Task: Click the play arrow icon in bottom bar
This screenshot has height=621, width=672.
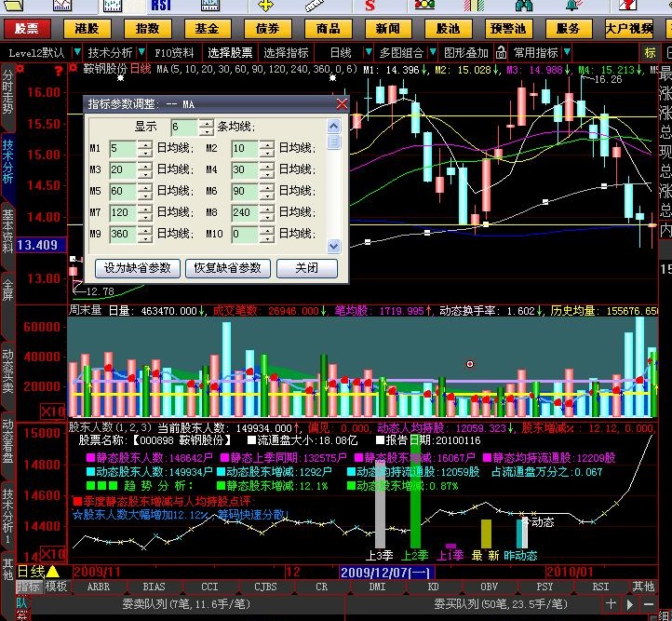Action: click(630, 604)
